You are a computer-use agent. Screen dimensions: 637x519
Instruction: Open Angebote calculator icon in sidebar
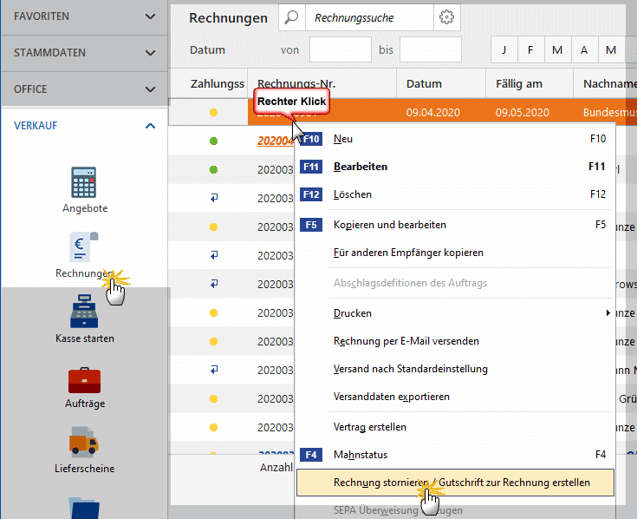pyautogui.click(x=84, y=182)
